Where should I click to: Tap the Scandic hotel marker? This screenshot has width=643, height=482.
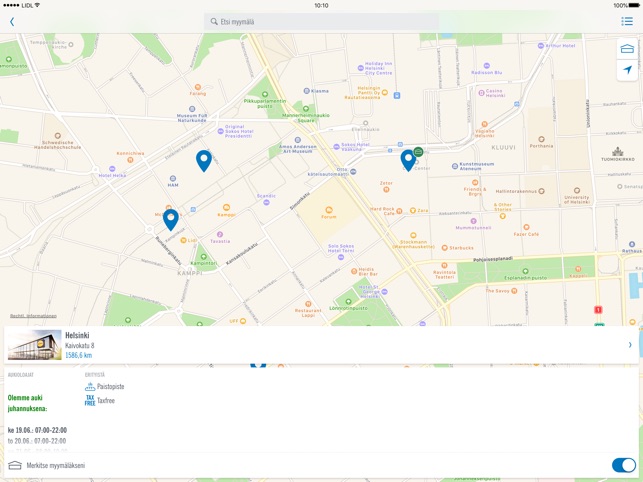[266, 202]
